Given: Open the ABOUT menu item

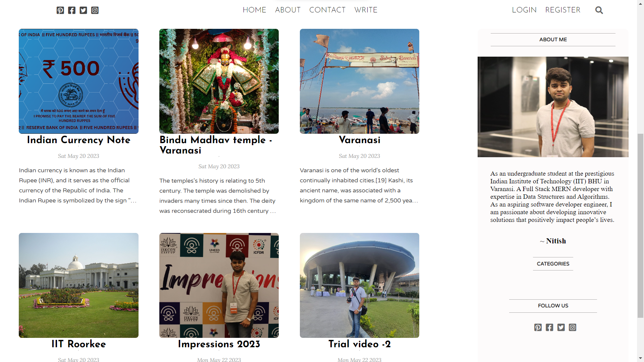Looking at the screenshot, I should [x=288, y=10].
